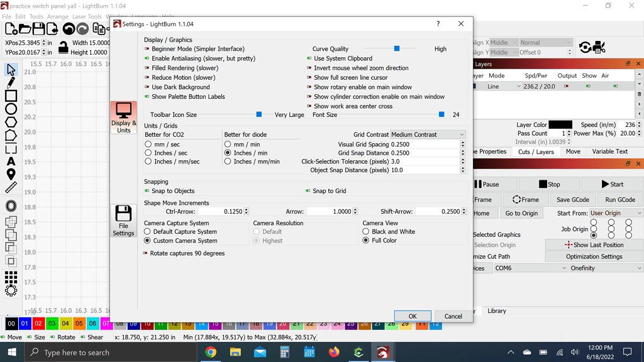
Task: Open the COM6 port dropdown
Action: 530,268
